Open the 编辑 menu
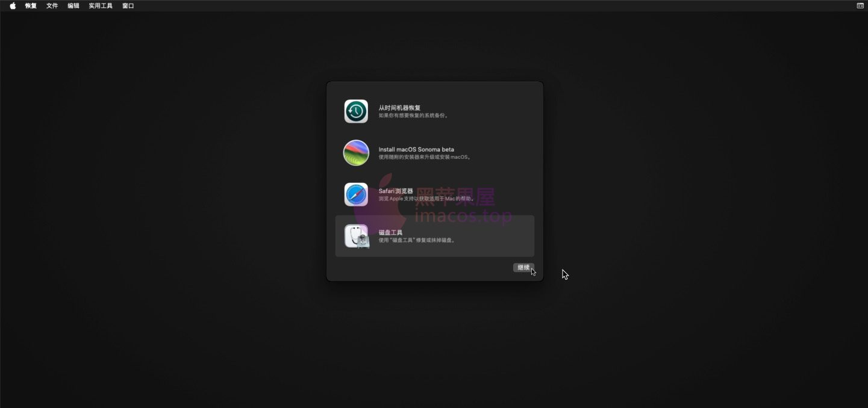868x408 pixels. pos(73,5)
